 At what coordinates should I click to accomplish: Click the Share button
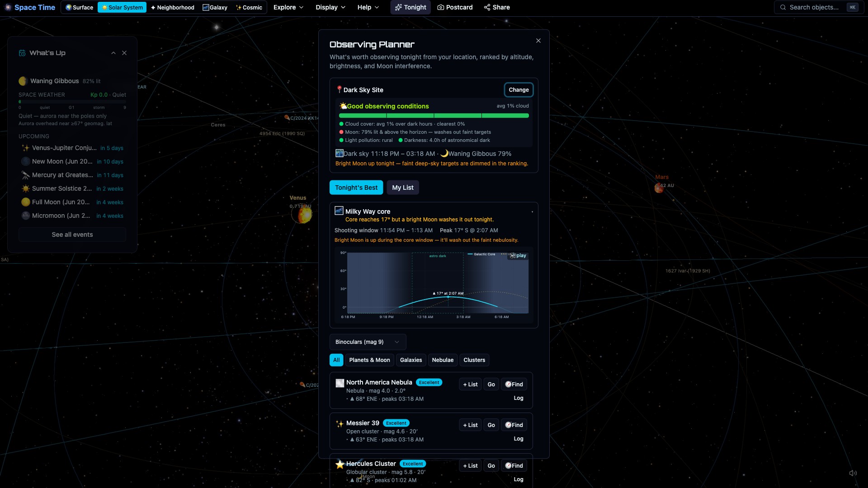(497, 7)
